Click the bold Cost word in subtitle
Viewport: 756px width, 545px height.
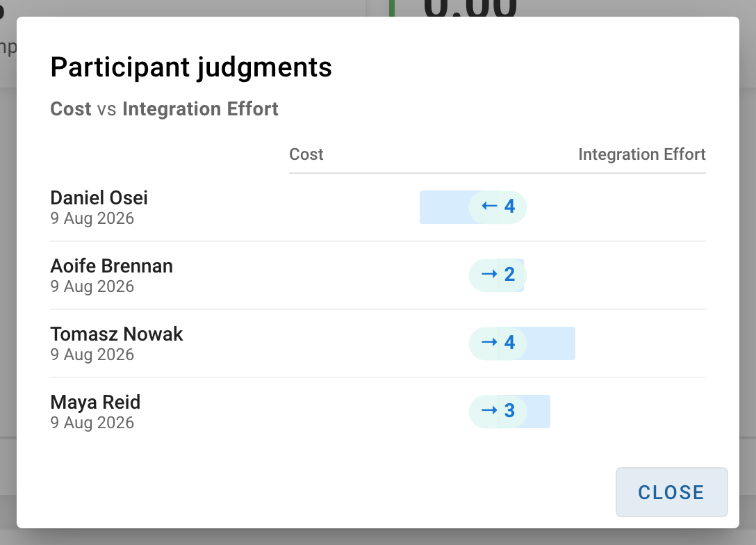(71, 109)
